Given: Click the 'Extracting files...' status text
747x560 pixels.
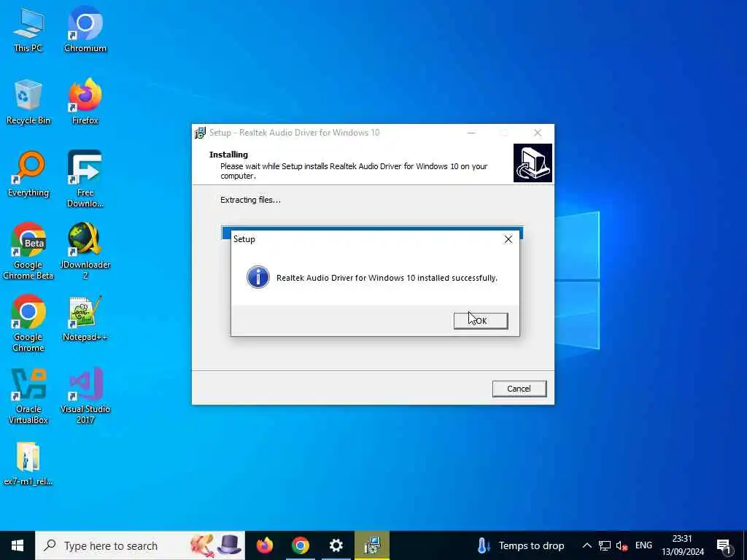Looking at the screenshot, I should point(251,200).
